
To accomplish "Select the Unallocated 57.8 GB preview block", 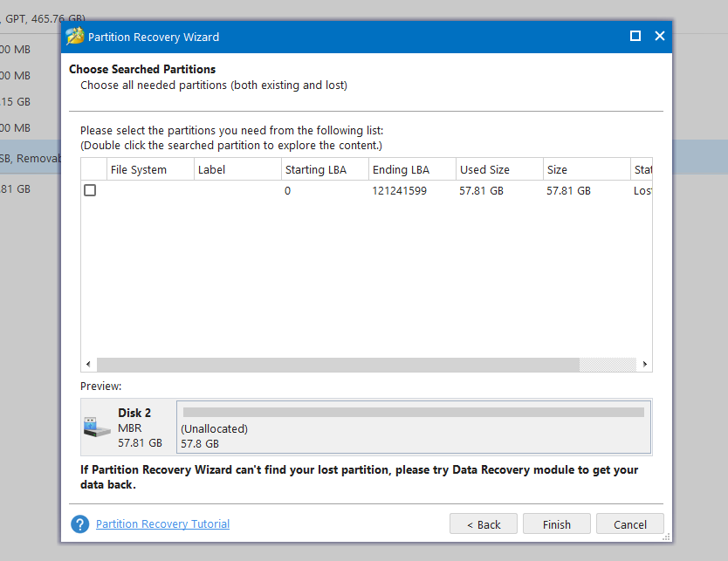I will coord(414,428).
